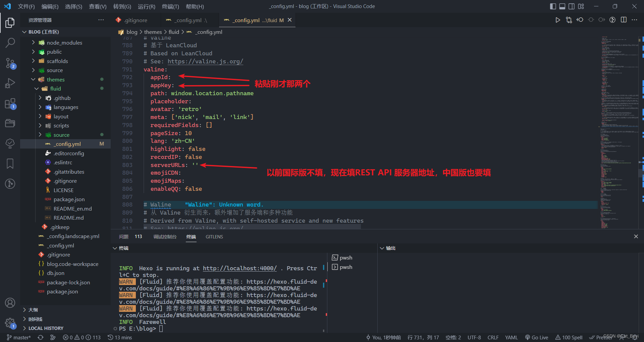The width and height of the screenshot is (644, 342).
Task: Click the Run file play button
Action: click(x=557, y=20)
